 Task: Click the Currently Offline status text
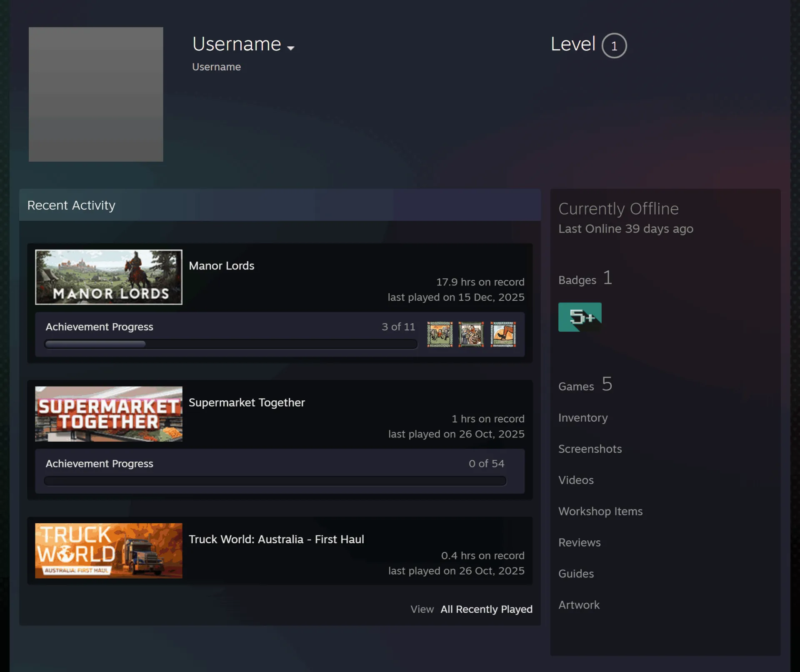(x=618, y=209)
